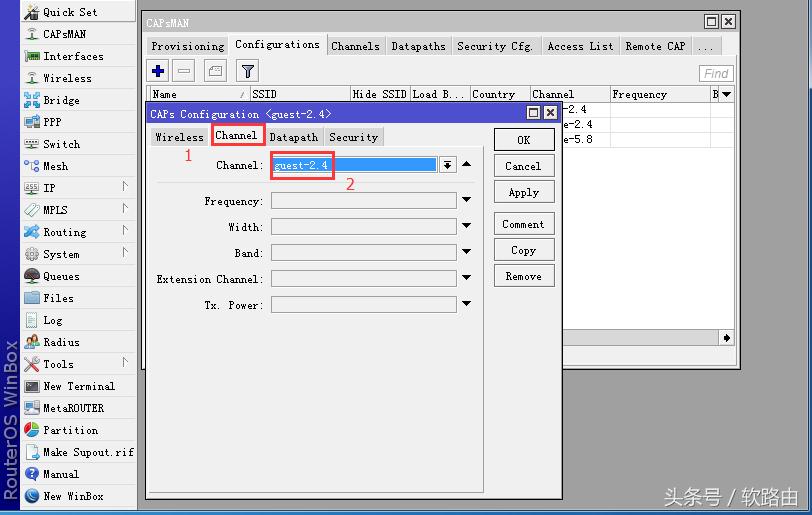
Task: Switch to the Security tab in dialog
Action: (x=354, y=137)
